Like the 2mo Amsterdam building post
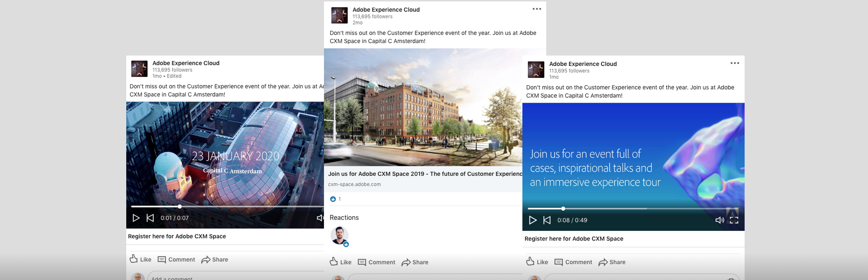The width and height of the screenshot is (868, 280). (x=341, y=262)
